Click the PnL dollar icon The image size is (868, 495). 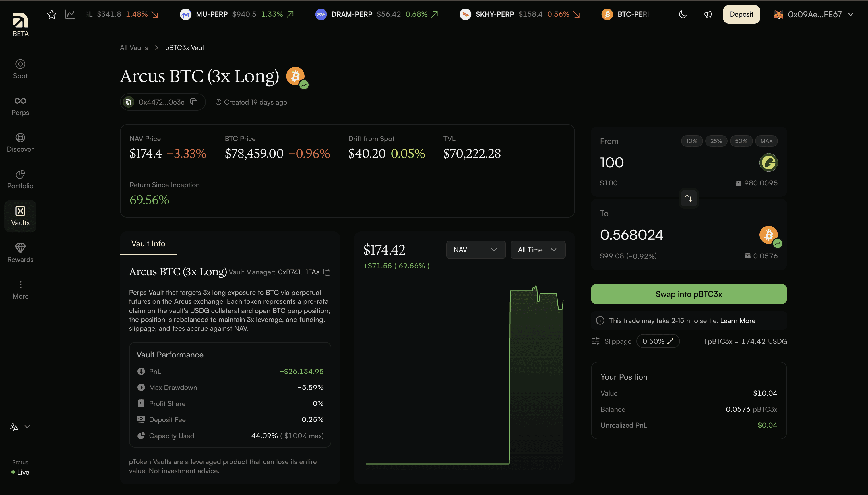[141, 371]
